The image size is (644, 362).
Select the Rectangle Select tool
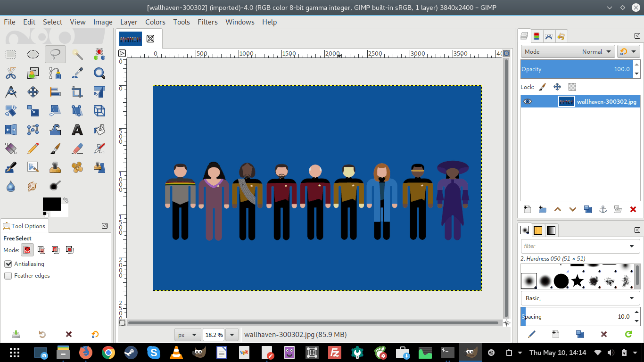11,54
